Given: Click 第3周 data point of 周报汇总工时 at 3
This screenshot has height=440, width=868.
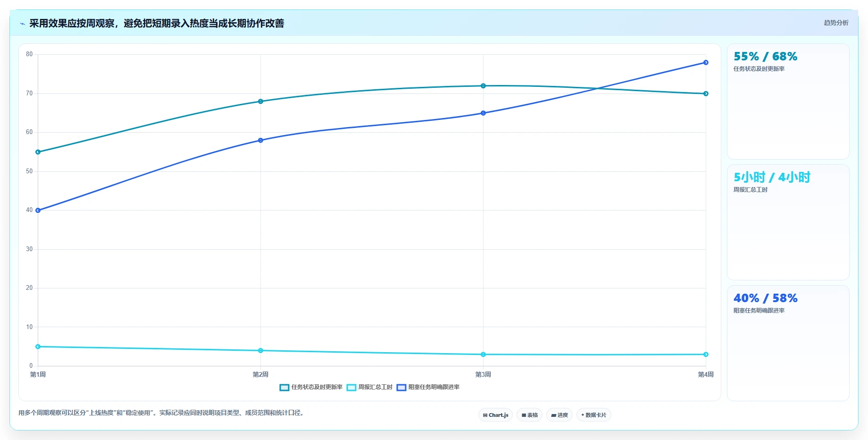Looking at the screenshot, I should pyautogui.click(x=483, y=355).
